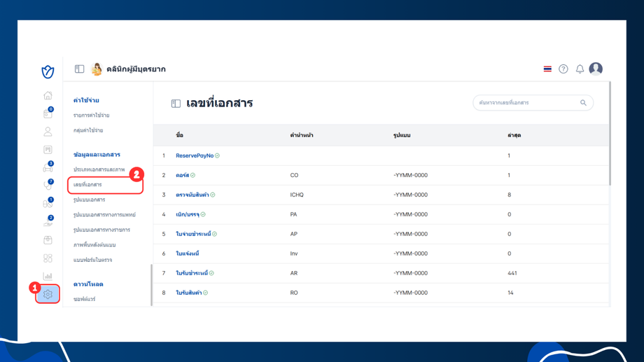Open รายการค่าใช้จ่าย menu item
644x362 pixels.
91,116
